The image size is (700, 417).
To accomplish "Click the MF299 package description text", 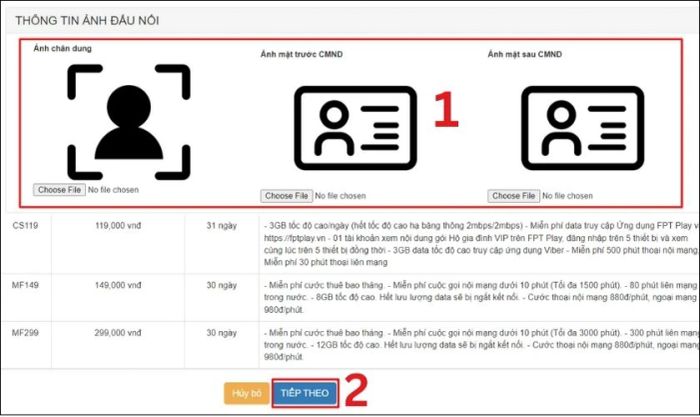I will [x=480, y=345].
